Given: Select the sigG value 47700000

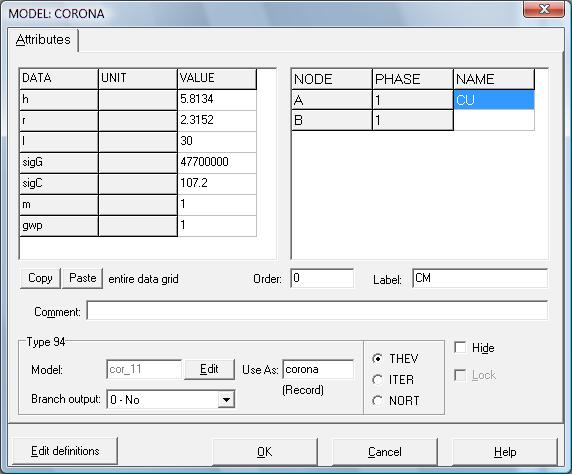Looking at the screenshot, I should coord(217,162).
